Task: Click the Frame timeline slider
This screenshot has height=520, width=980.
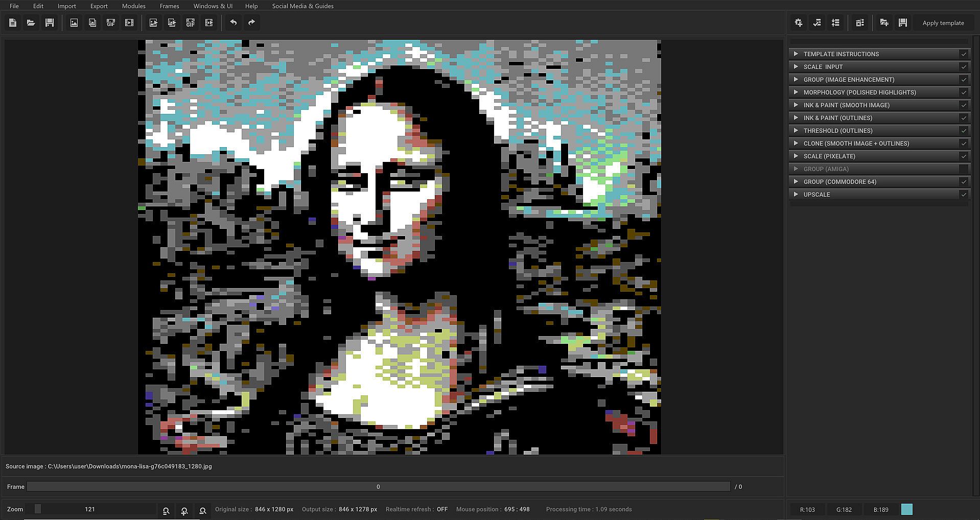Action: [x=378, y=487]
